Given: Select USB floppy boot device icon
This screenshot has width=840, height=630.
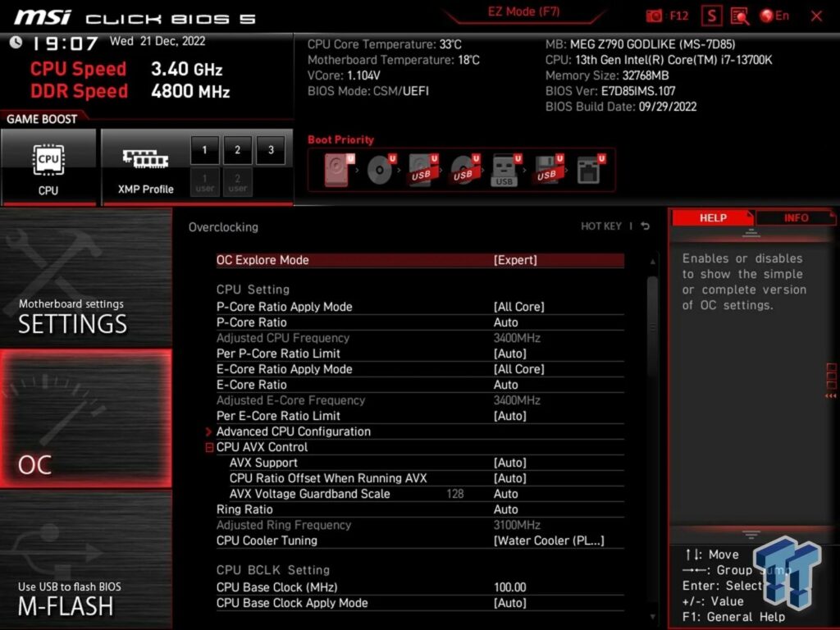Looking at the screenshot, I should tap(549, 170).
